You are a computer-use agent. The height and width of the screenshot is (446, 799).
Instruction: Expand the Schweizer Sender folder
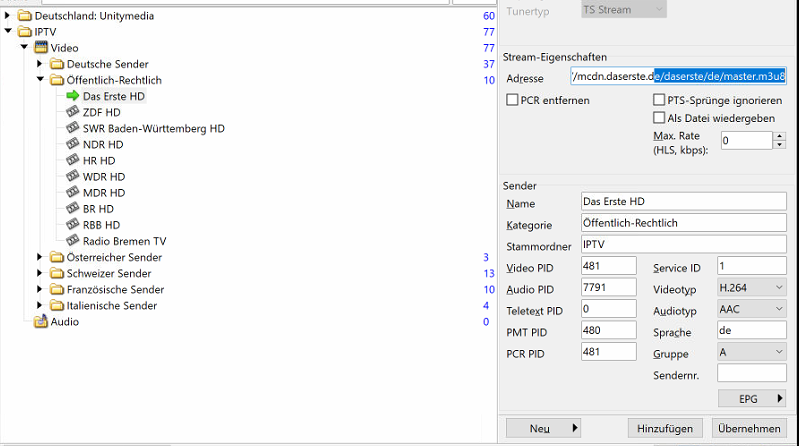point(40,273)
